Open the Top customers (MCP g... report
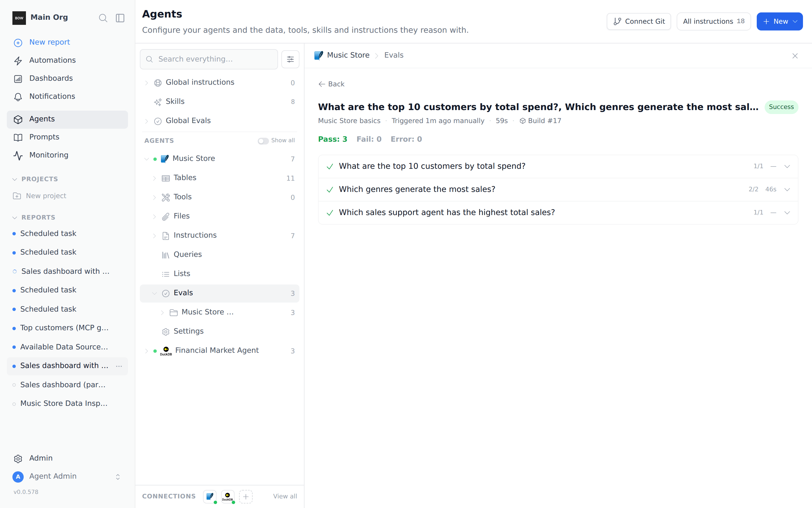The height and width of the screenshot is (508, 812). [67, 328]
